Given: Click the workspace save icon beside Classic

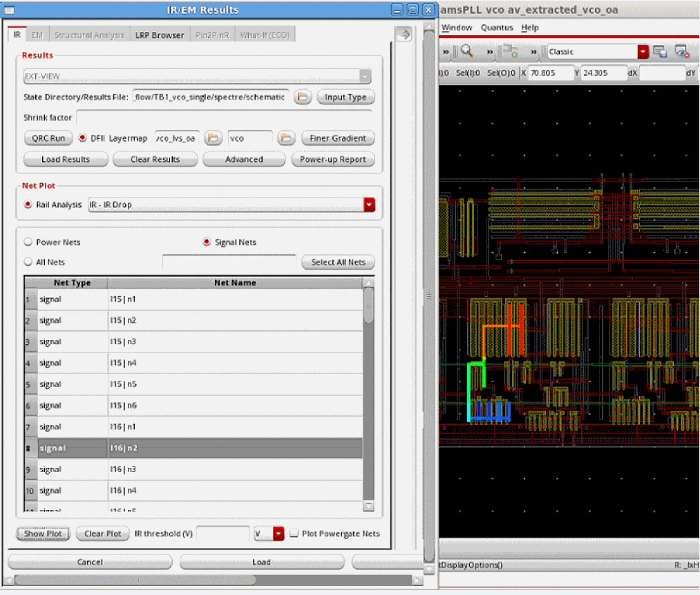Looking at the screenshot, I should pos(660,52).
